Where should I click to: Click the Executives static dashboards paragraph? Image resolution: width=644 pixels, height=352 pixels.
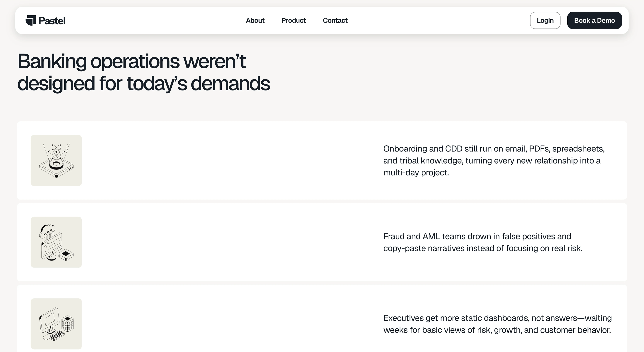497,324
